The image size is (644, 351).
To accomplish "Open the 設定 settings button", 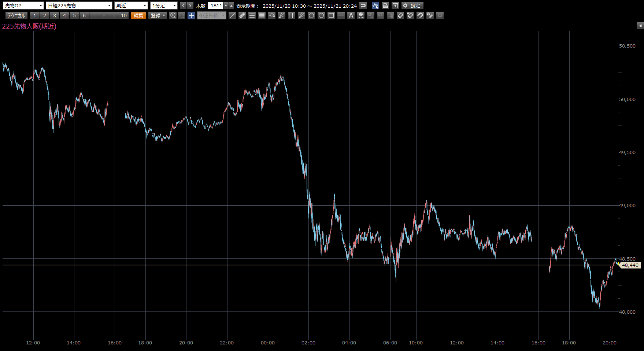I will (x=412, y=5).
